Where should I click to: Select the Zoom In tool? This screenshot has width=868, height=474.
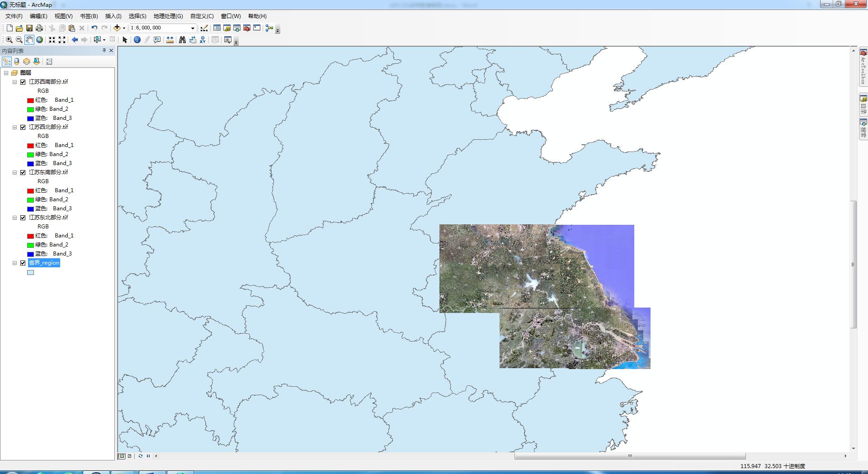9,40
